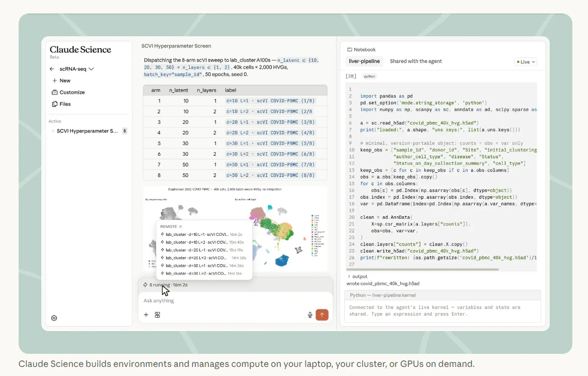Select remote job lab_cluster d=10 L=2
The width and height of the screenshot is (588, 376).
click(x=202, y=242)
